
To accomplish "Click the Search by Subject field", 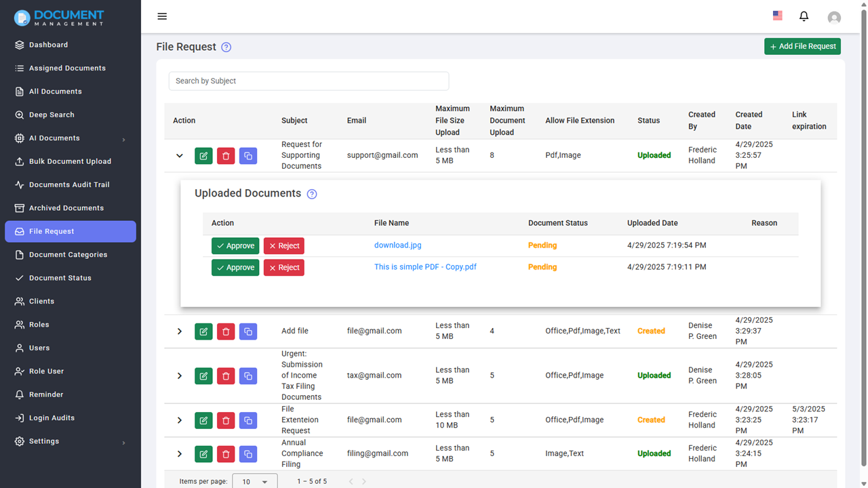I will pyautogui.click(x=309, y=81).
